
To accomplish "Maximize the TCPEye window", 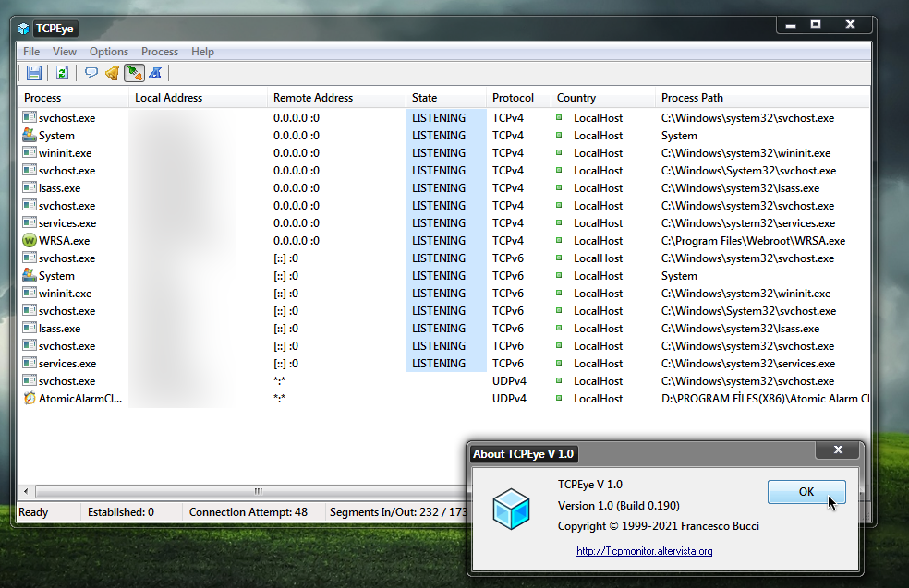I will 816,24.
